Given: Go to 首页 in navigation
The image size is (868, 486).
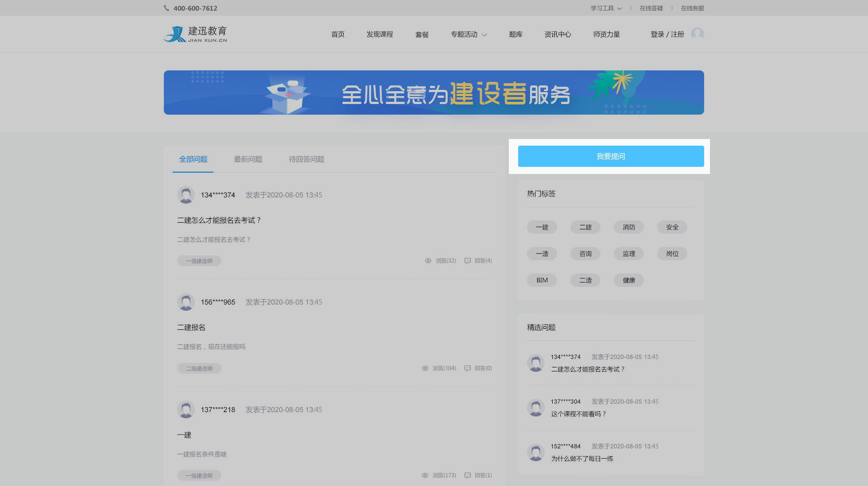Looking at the screenshot, I should pos(338,34).
